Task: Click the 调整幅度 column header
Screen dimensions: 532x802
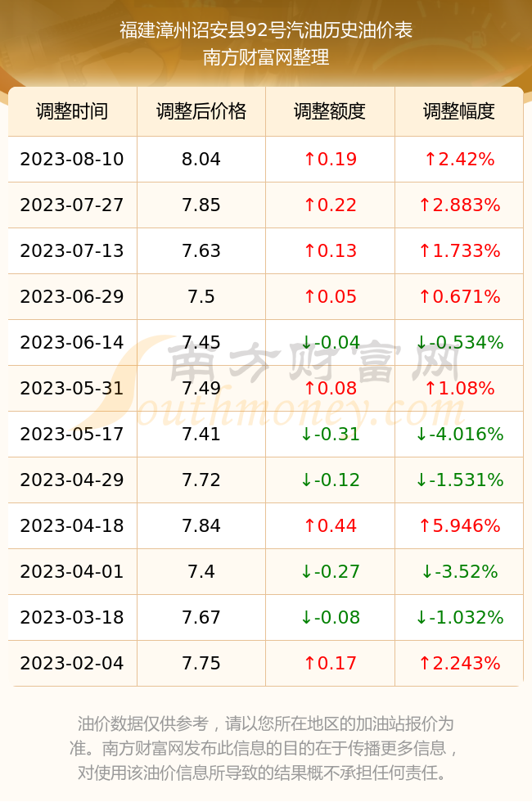Action: (x=459, y=111)
